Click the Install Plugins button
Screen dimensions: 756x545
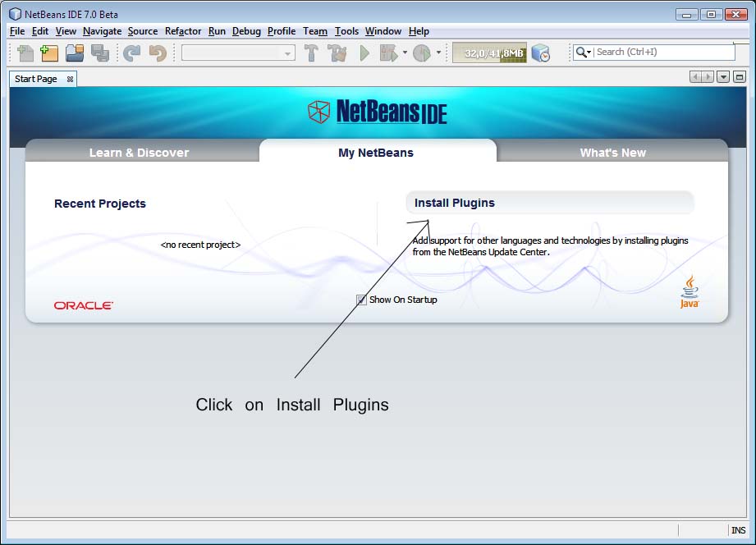pyautogui.click(x=550, y=203)
